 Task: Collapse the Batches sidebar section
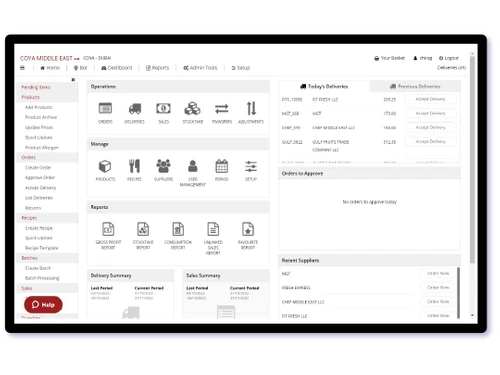[47, 258]
